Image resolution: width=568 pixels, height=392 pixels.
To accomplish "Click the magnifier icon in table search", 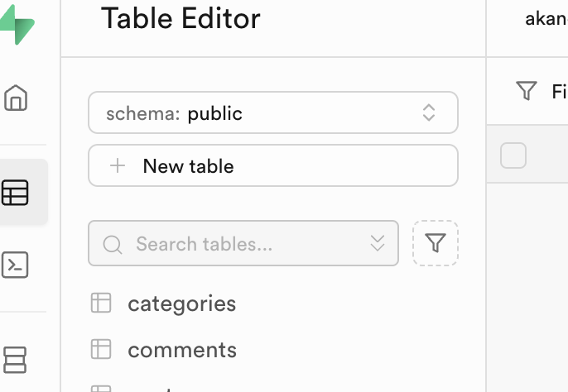I will 113,244.
